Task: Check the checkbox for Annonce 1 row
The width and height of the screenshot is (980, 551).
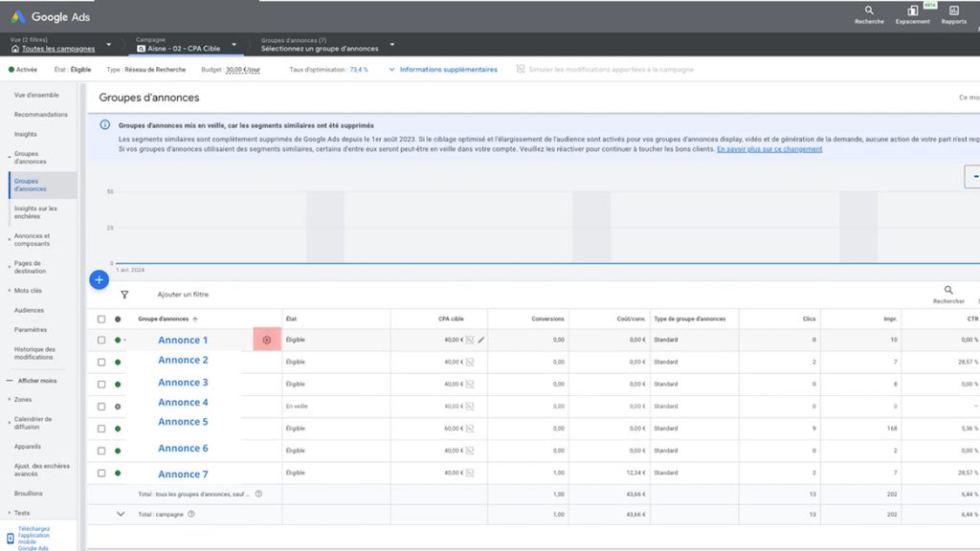Action: (101, 340)
